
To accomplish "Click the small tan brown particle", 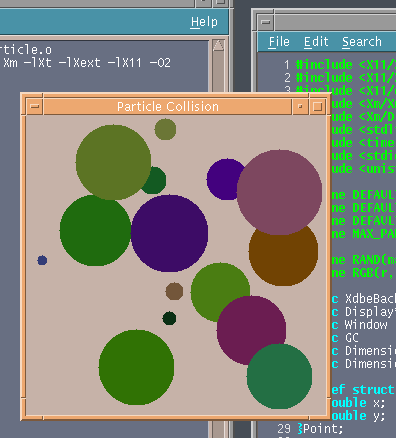I will click(x=174, y=291).
